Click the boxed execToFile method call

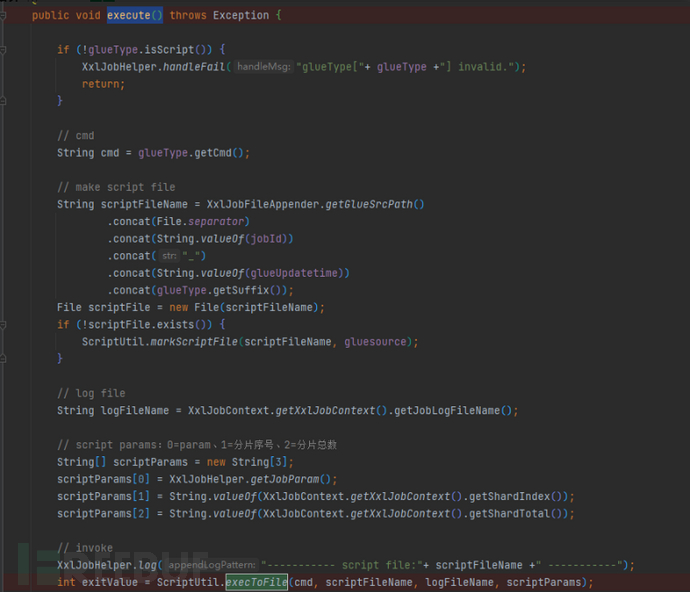pyautogui.click(x=257, y=582)
